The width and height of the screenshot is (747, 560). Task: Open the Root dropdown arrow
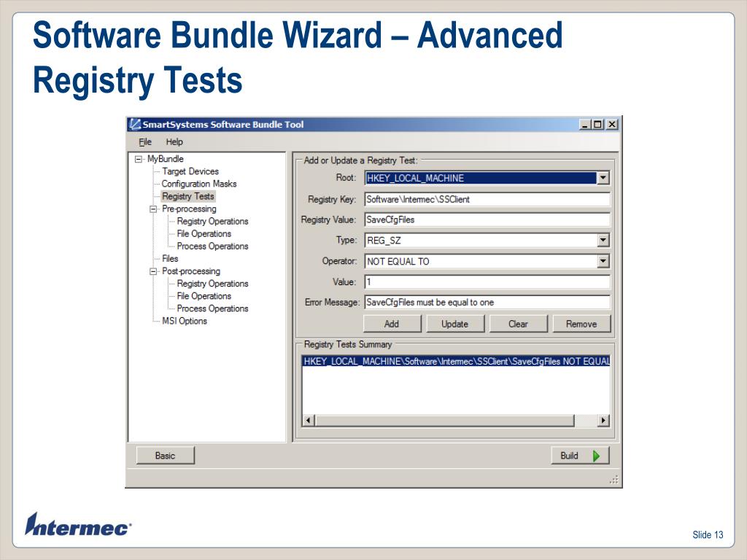point(603,178)
